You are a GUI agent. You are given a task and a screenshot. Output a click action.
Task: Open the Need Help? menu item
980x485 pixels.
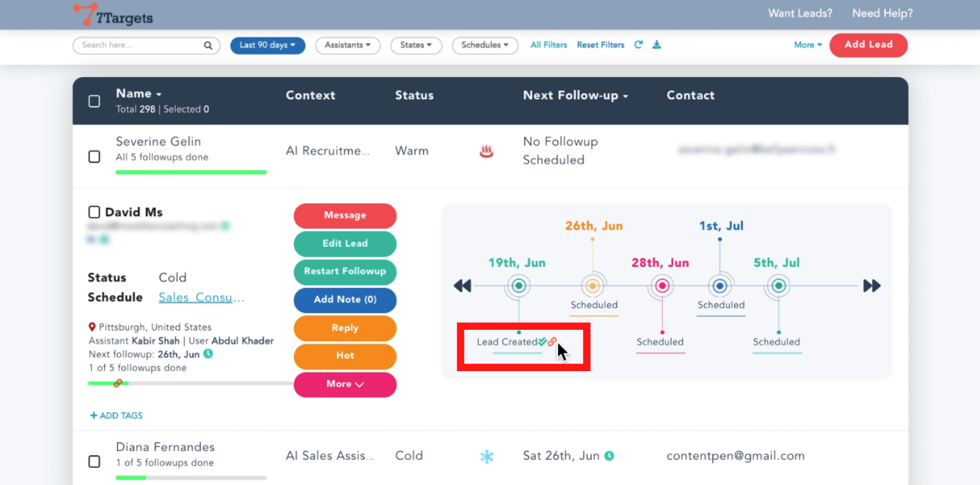coord(882,14)
